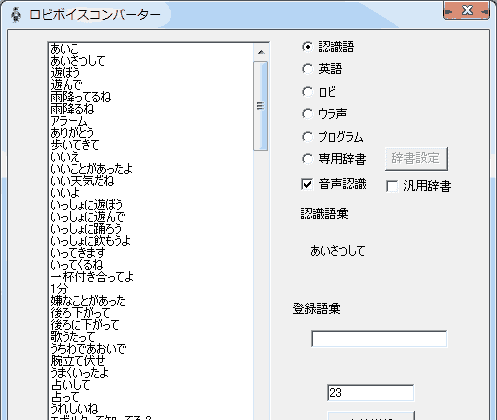Click the word list scrollbar thumb
Image resolution: width=497 pixels, height=420 pixels.
[x=260, y=106]
